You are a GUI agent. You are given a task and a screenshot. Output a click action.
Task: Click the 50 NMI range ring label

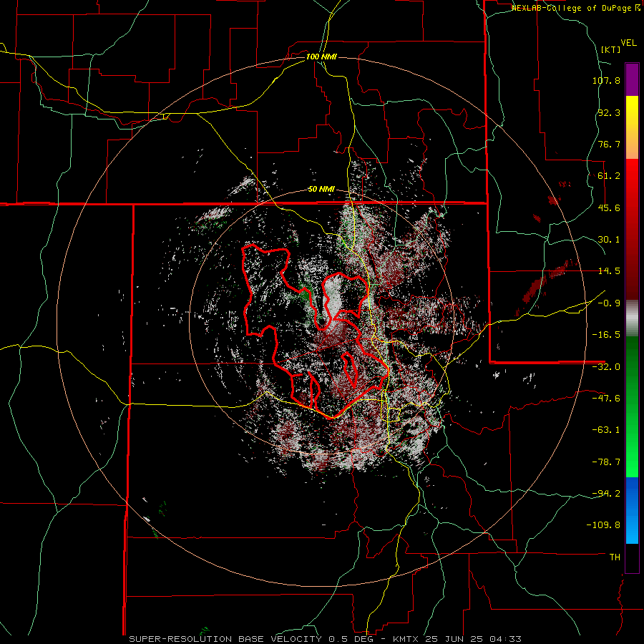point(321,190)
